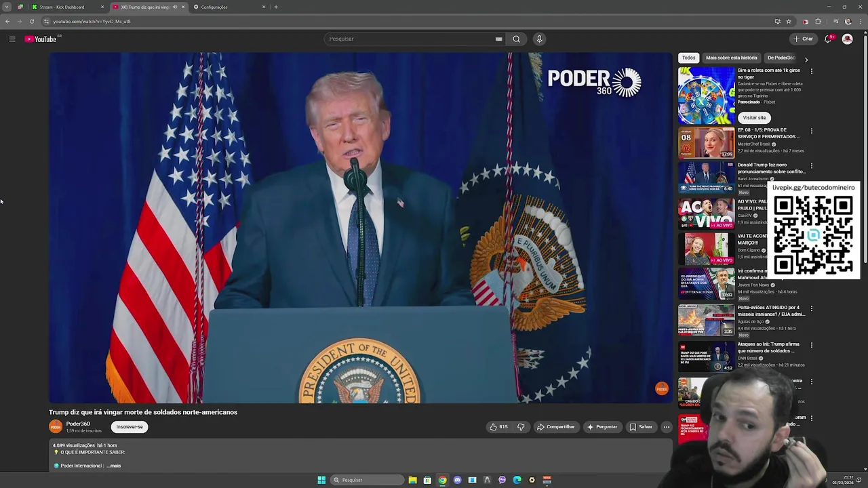Screen dimensions: 868x488
Task: Reload the page in the browser
Action: 32,21
